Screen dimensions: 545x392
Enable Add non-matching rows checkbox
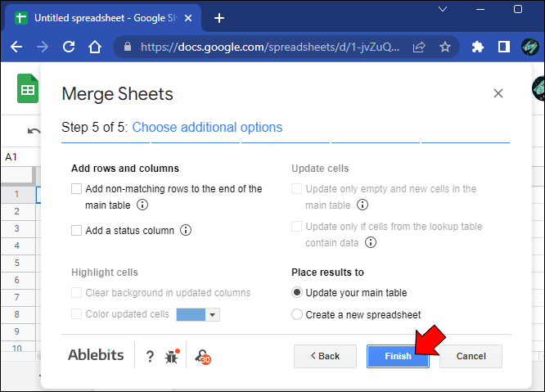[77, 189]
